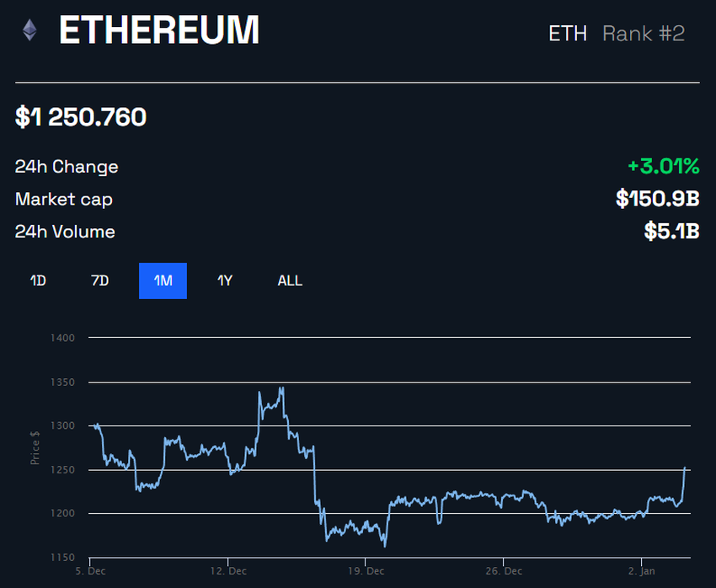Click the chart's lowest point near 1165
Viewport: 716px width, 588px height.
click(385, 546)
